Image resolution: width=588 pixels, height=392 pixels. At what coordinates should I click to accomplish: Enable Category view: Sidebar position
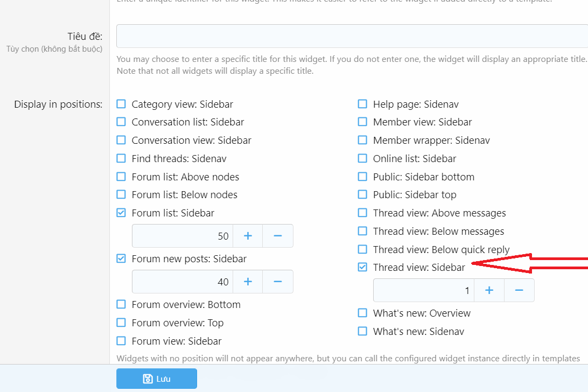121,104
